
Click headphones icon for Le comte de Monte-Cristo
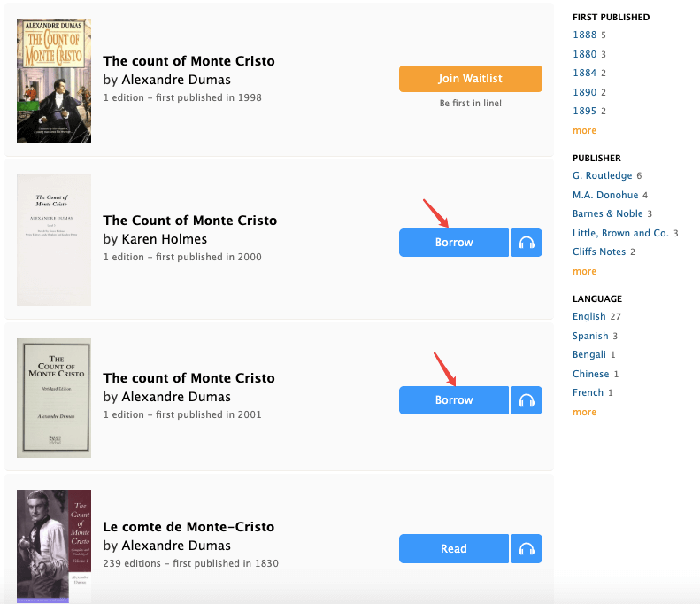pyautogui.click(x=527, y=549)
